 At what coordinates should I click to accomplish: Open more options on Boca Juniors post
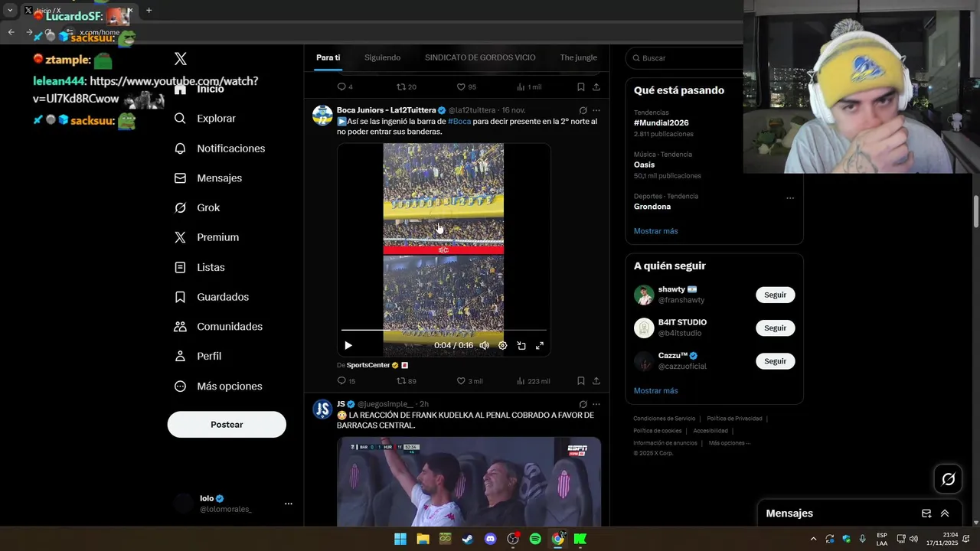pyautogui.click(x=596, y=110)
